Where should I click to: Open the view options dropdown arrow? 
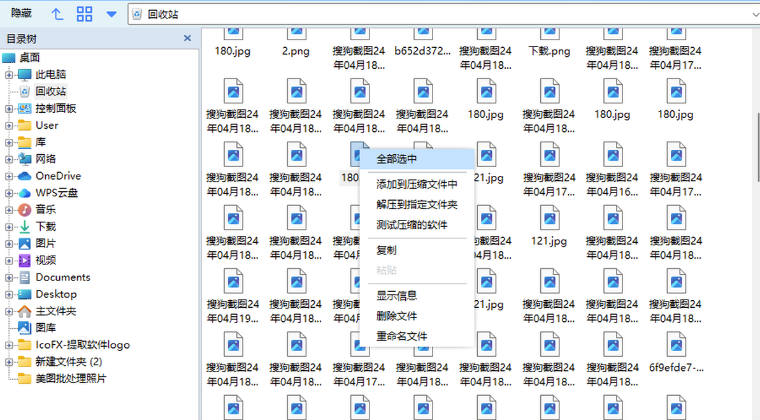pyautogui.click(x=111, y=15)
